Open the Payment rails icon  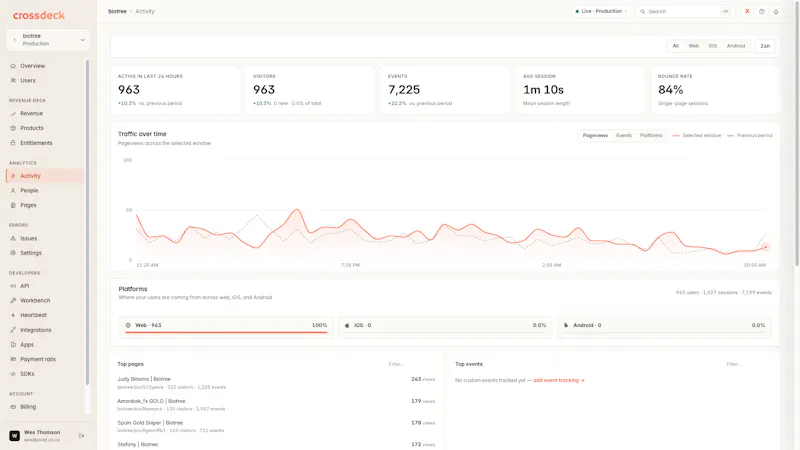click(13, 359)
